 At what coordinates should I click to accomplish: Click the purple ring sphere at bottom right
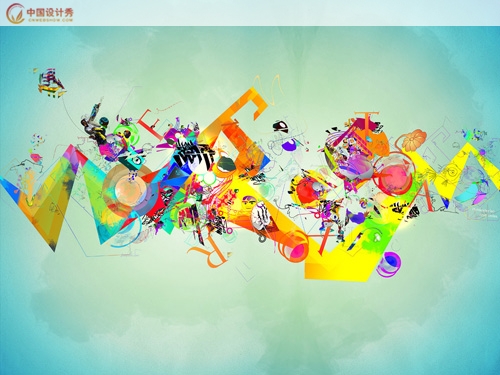point(389,264)
